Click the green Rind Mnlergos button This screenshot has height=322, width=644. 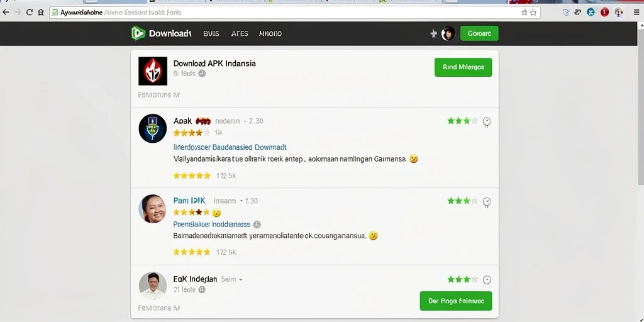click(x=464, y=67)
